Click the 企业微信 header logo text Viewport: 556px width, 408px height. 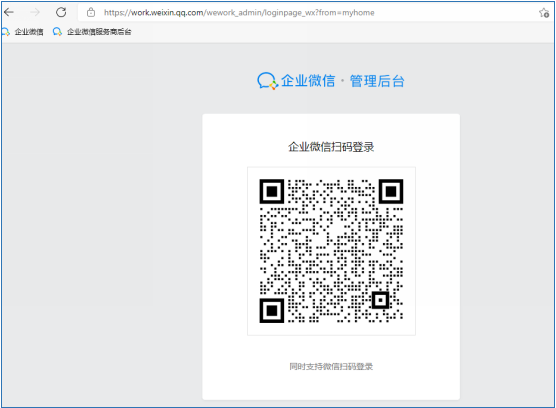(x=308, y=81)
